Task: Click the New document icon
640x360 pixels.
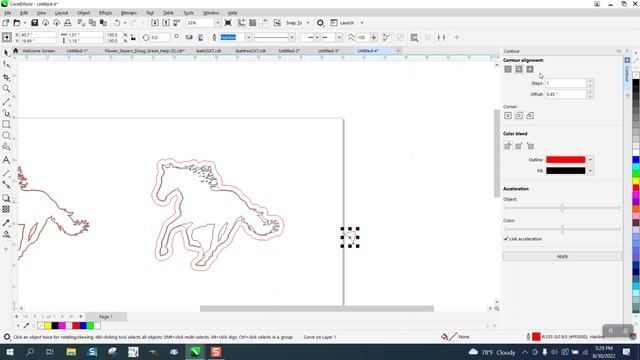Action: click(6, 23)
